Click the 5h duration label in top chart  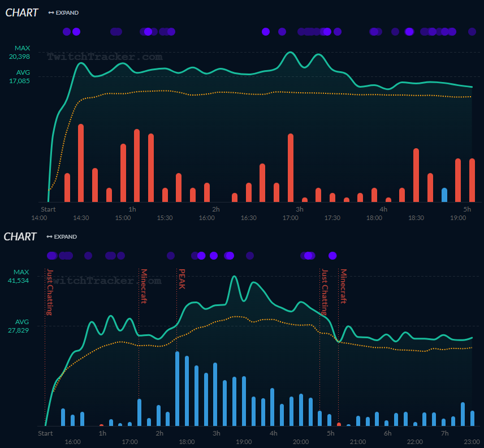pos(467,209)
